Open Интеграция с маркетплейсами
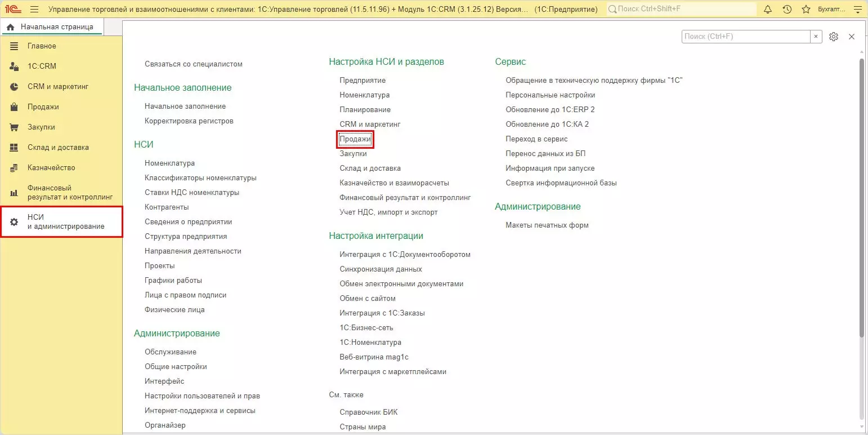The image size is (868, 435). [x=393, y=372]
